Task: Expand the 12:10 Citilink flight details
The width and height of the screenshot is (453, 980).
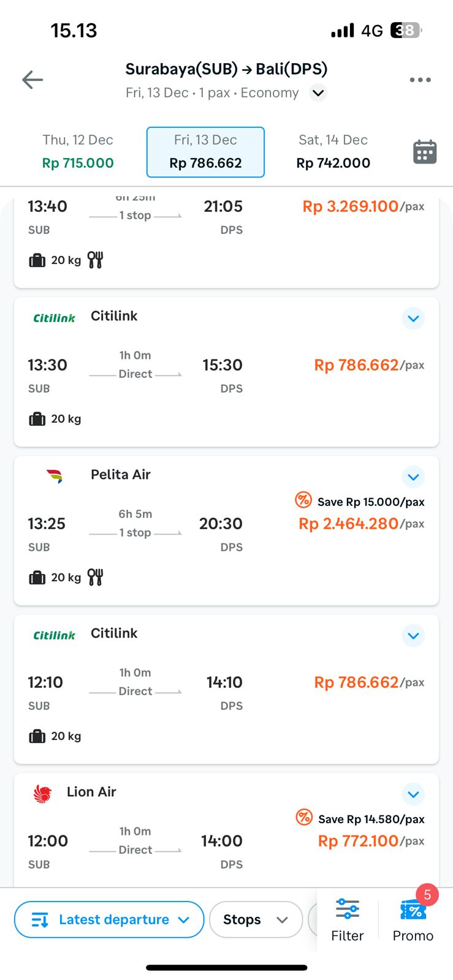Action: [x=413, y=636]
